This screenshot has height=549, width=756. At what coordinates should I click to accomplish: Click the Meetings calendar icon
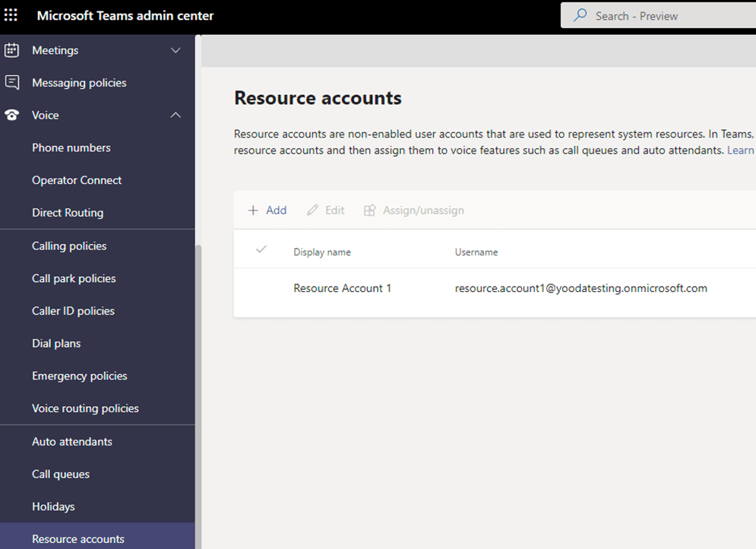pyautogui.click(x=11, y=50)
